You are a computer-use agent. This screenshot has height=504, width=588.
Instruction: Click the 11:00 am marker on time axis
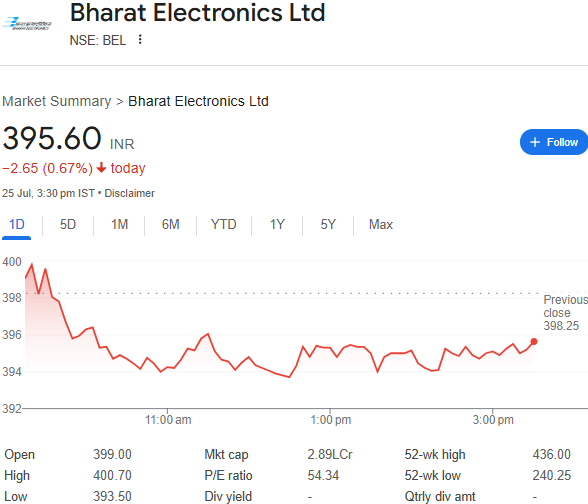coord(168,420)
